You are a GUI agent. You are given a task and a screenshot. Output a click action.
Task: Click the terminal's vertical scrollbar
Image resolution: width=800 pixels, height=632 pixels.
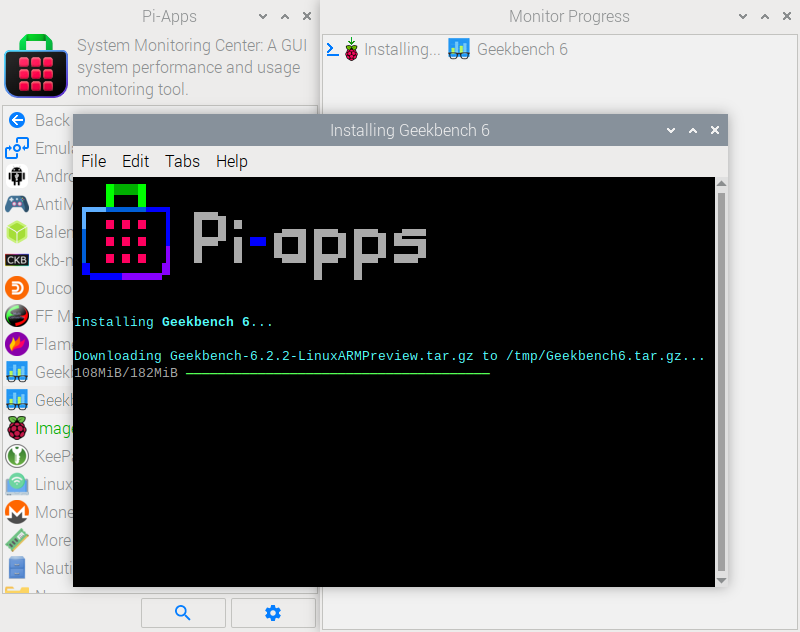(x=721, y=380)
